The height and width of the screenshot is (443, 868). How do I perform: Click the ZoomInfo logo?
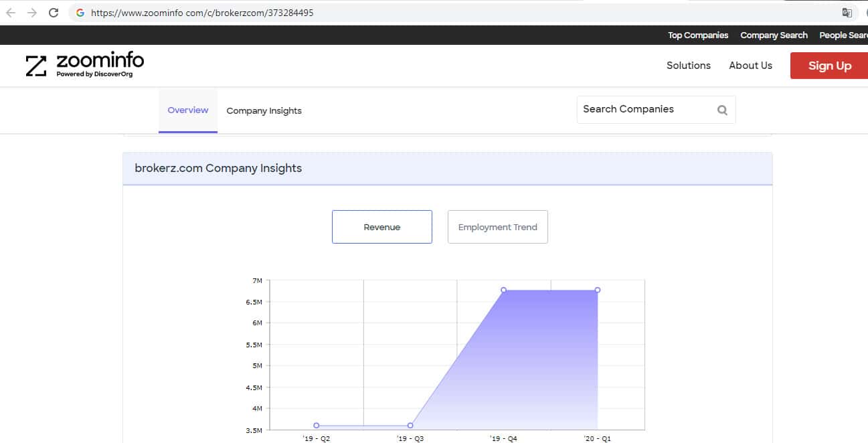point(85,65)
